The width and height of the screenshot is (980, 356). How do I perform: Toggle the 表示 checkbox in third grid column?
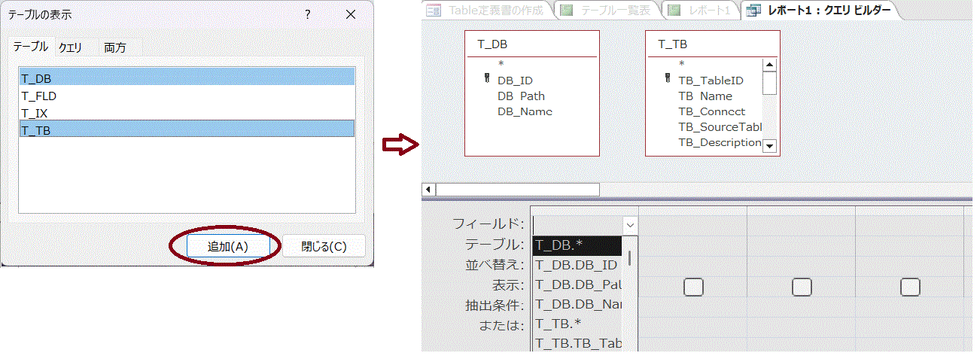pyautogui.click(x=802, y=287)
